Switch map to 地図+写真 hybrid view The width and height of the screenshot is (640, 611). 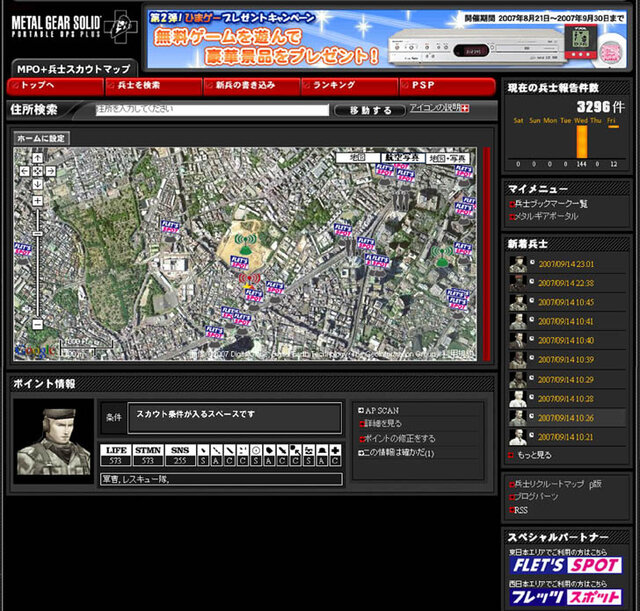click(x=447, y=158)
